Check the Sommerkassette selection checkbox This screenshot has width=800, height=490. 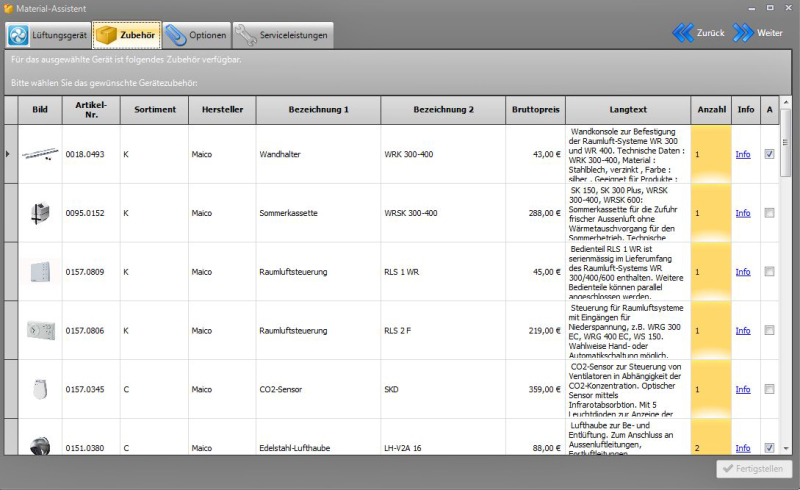coord(769,213)
